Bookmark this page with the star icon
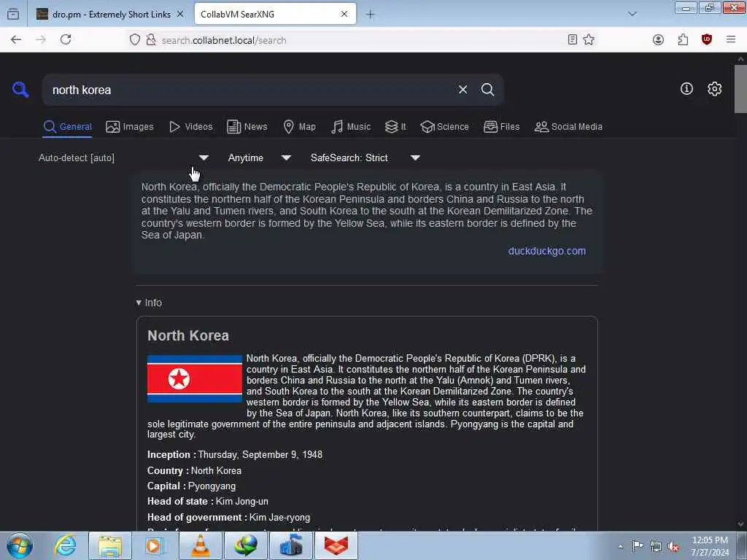747x560 pixels. (x=589, y=40)
